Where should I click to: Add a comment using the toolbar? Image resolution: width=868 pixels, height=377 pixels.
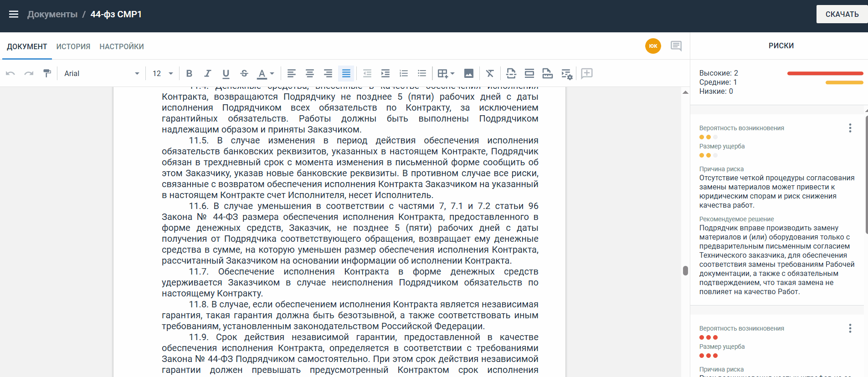click(587, 73)
